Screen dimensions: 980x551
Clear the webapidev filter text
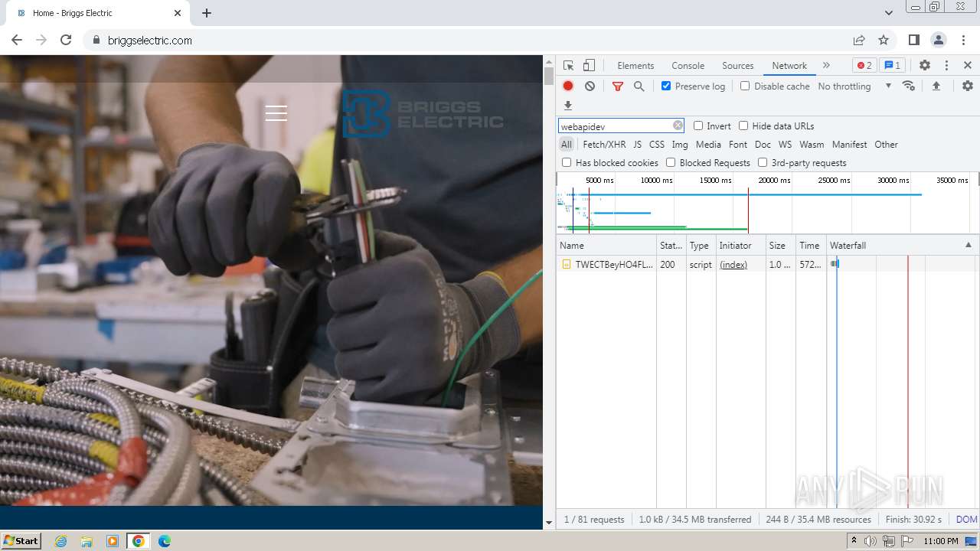pos(678,126)
